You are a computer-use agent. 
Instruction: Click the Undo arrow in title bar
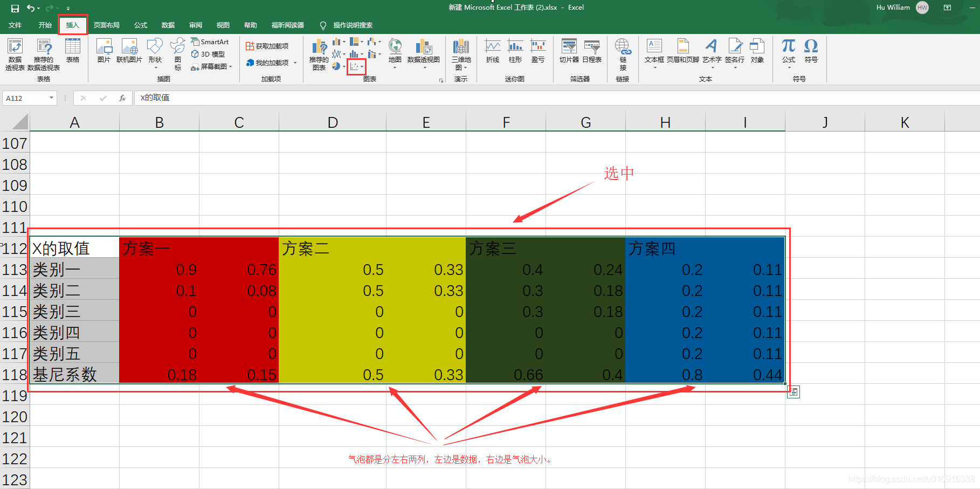31,8
